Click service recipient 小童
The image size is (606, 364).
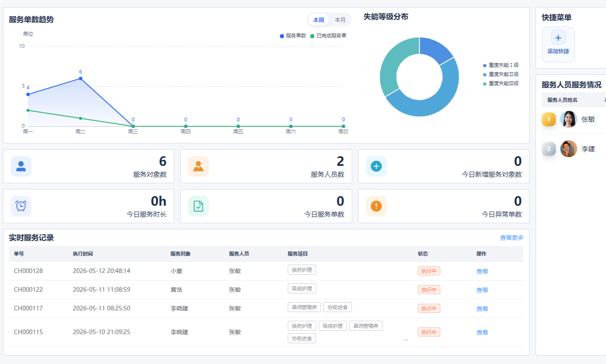[x=176, y=271]
